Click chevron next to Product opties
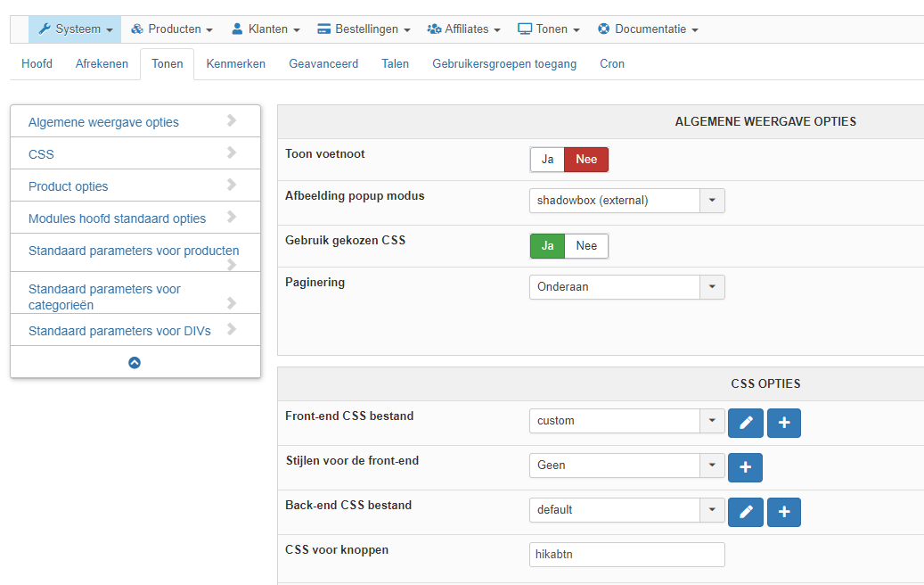 click(232, 185)
